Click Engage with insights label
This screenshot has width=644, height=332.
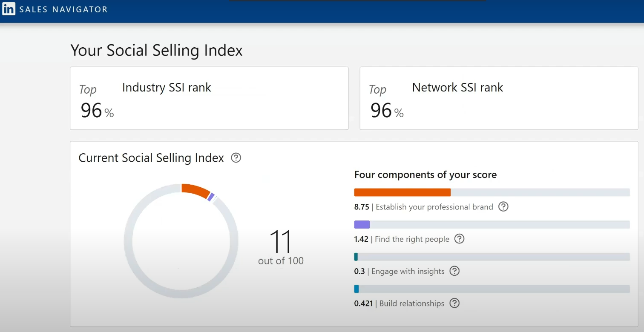click(408, 272)
